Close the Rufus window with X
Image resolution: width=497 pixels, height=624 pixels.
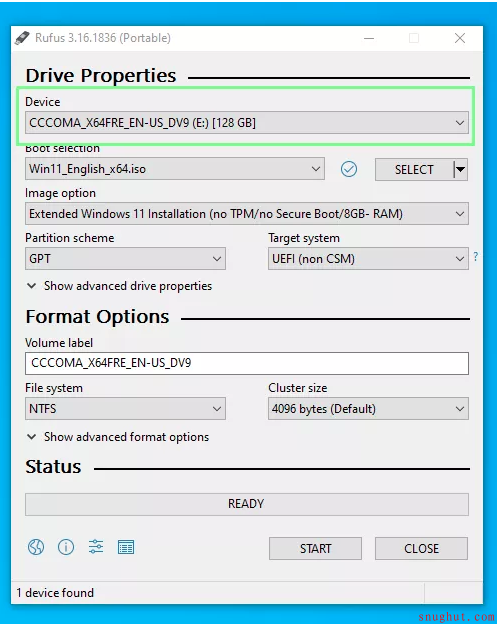coord(460,38)
